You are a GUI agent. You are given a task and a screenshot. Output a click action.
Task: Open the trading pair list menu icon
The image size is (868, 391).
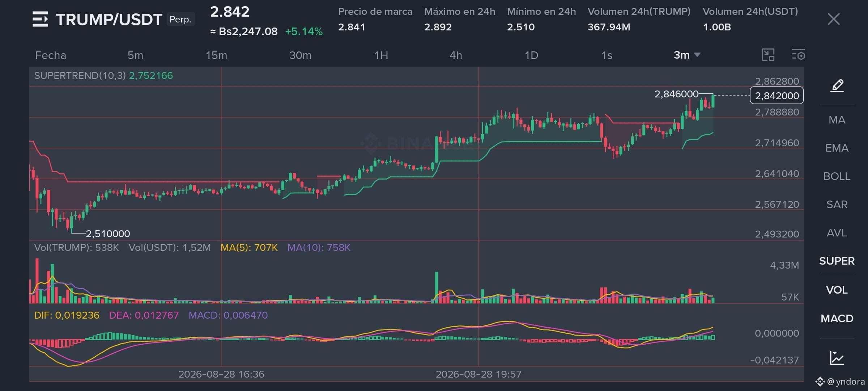(x=40, y=19)
